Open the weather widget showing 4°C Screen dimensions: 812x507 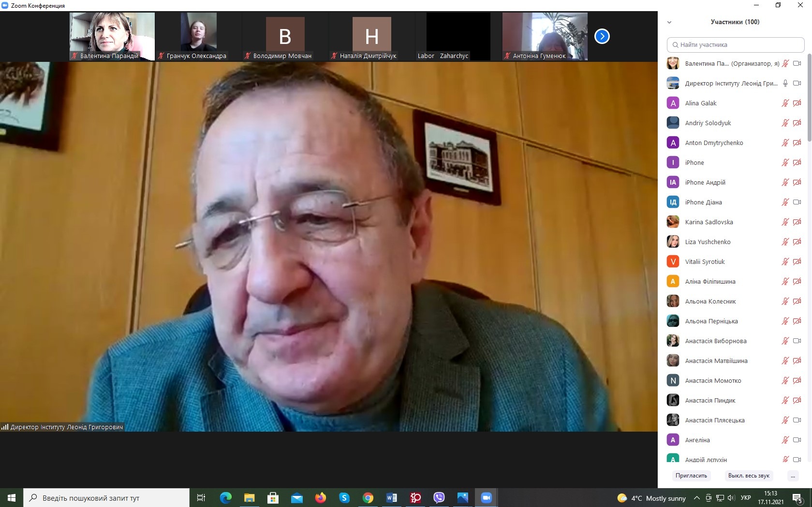pyautogui.click(x=651, y=498)
